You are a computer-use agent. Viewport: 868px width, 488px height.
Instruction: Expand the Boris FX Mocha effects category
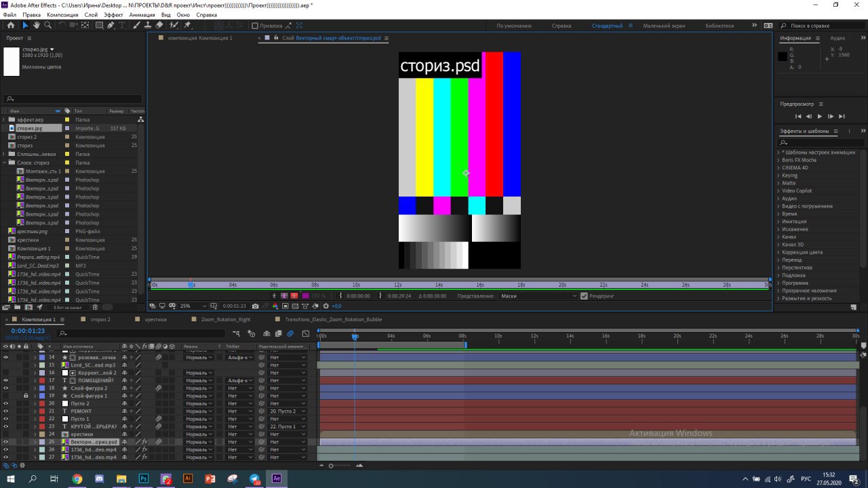(x=778, y=160)
